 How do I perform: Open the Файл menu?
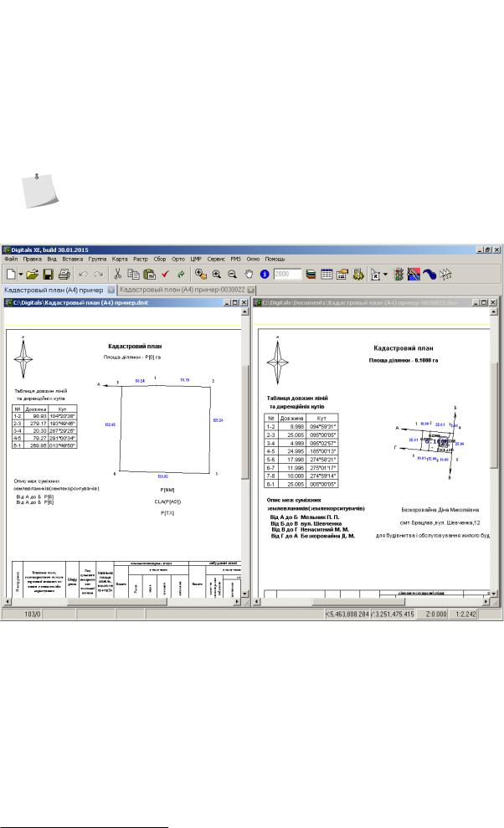tap(11, 260)
